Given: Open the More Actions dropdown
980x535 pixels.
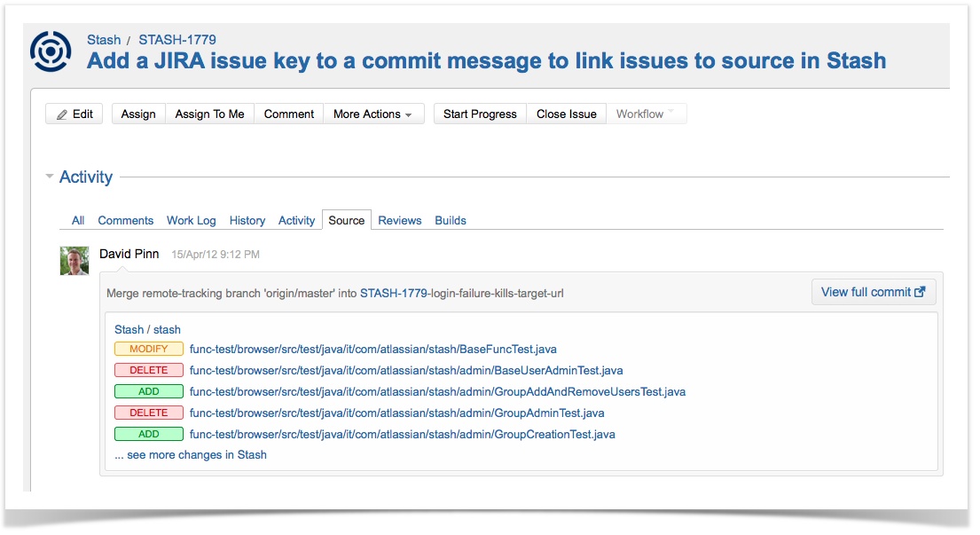Looking at the screenshot, I should [372, 114].
